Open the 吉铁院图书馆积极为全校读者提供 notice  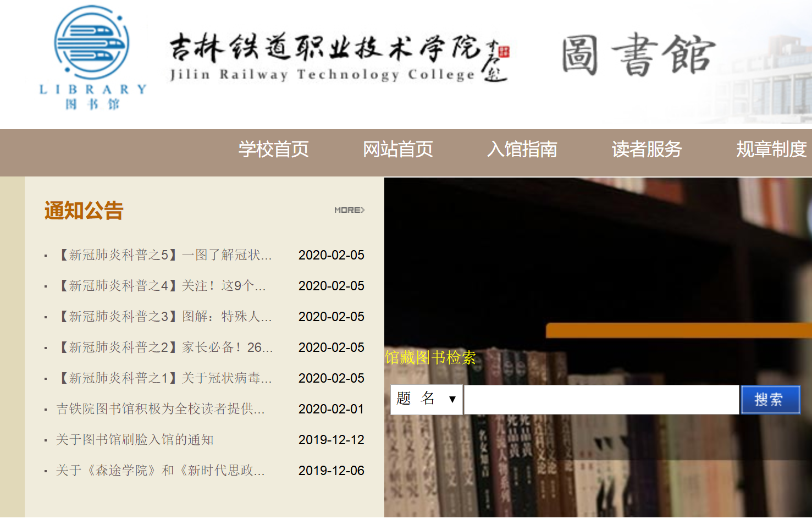tap(161, 409)
